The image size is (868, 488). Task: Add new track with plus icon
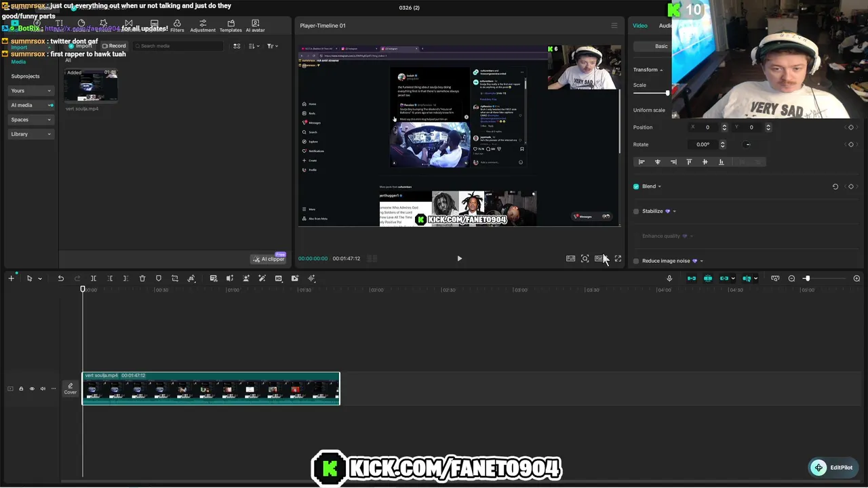(11, 279)
